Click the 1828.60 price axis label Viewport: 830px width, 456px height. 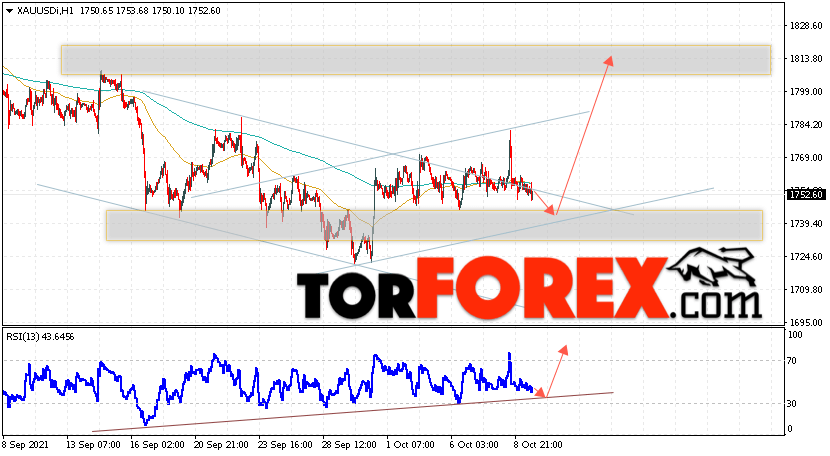(806, 25)
